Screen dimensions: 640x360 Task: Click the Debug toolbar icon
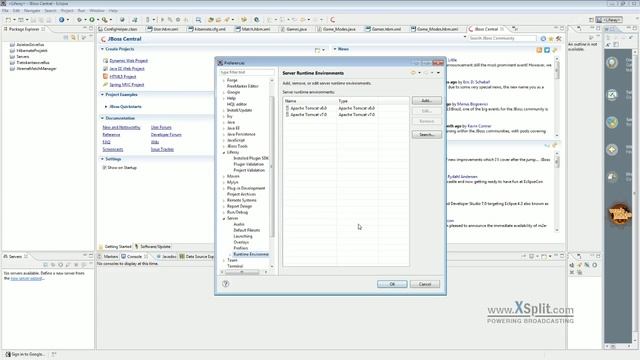click(79, 20)
